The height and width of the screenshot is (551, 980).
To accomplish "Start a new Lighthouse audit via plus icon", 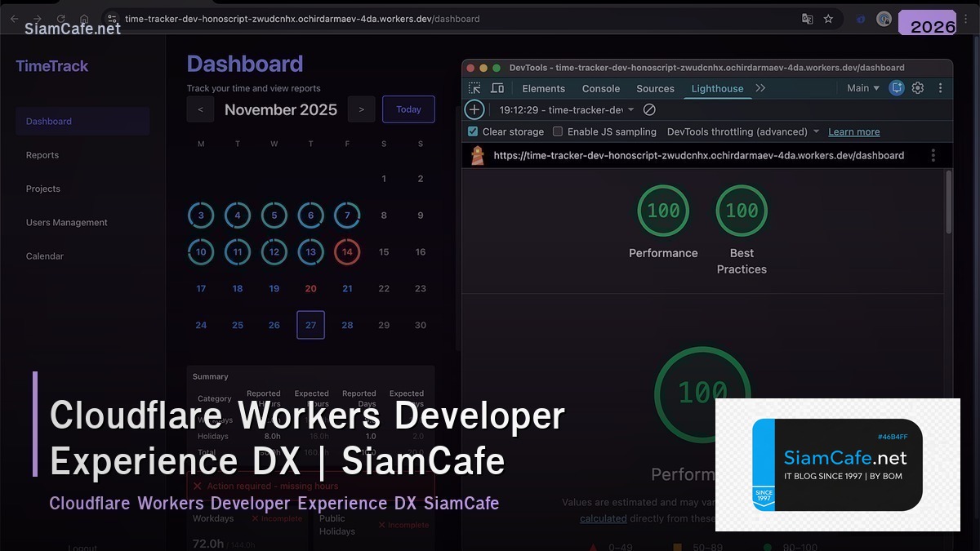I will (474, 109).
